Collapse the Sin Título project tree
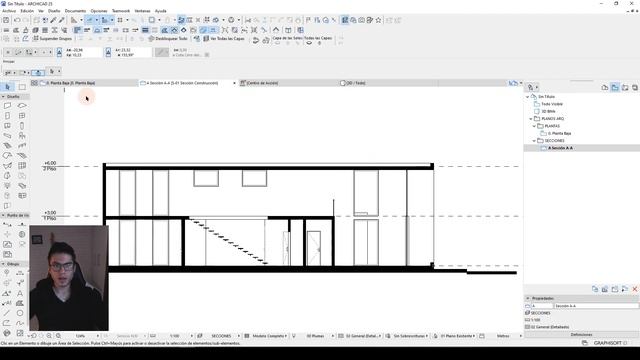The width and height of the screenshot is (640, 360). [x=528, y=97]
